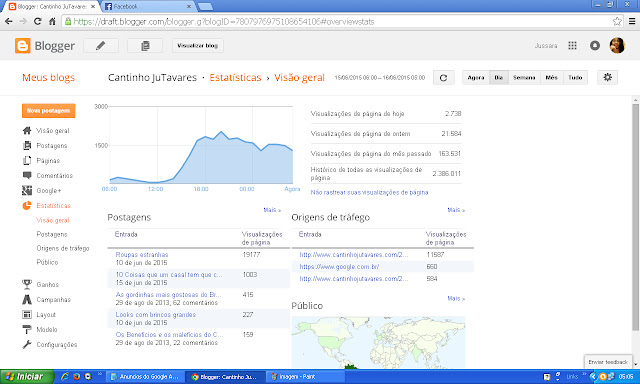The height and width of the screenshot is (384, 640).
Task: Open the Chrome menu icon
Action: tap(632, 21)
